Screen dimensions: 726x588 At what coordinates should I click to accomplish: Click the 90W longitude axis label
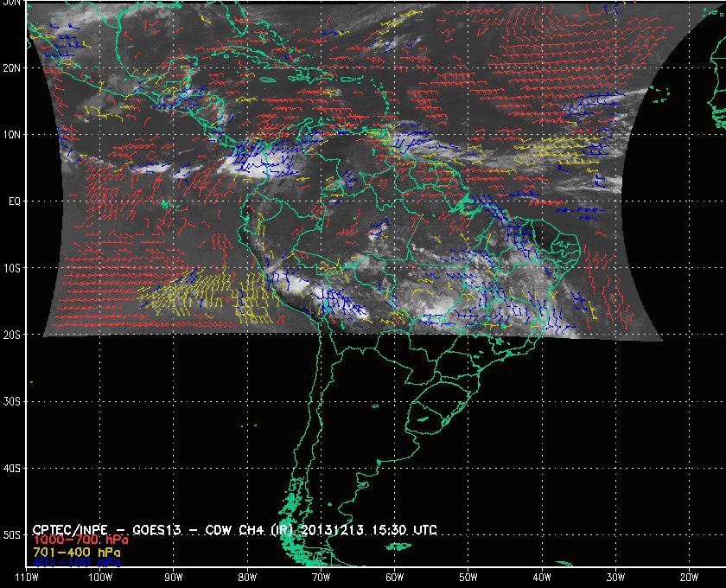coord(174,578)
